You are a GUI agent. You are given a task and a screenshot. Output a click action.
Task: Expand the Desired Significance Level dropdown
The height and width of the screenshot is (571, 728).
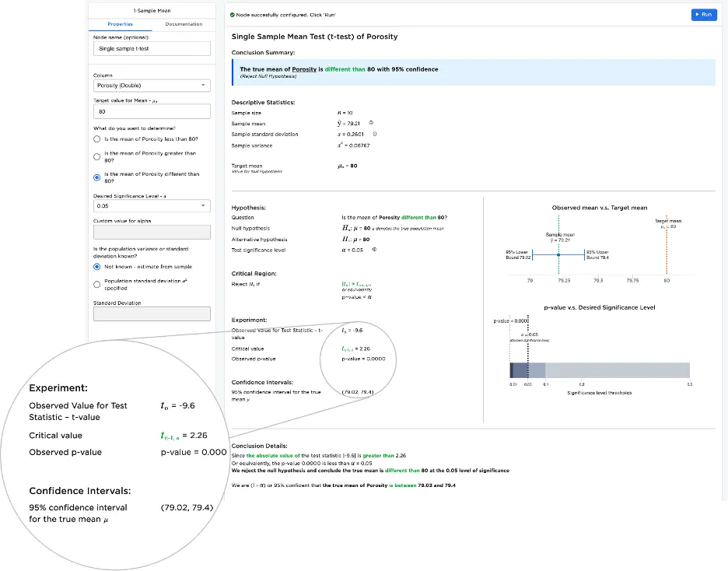coord(152,206)
